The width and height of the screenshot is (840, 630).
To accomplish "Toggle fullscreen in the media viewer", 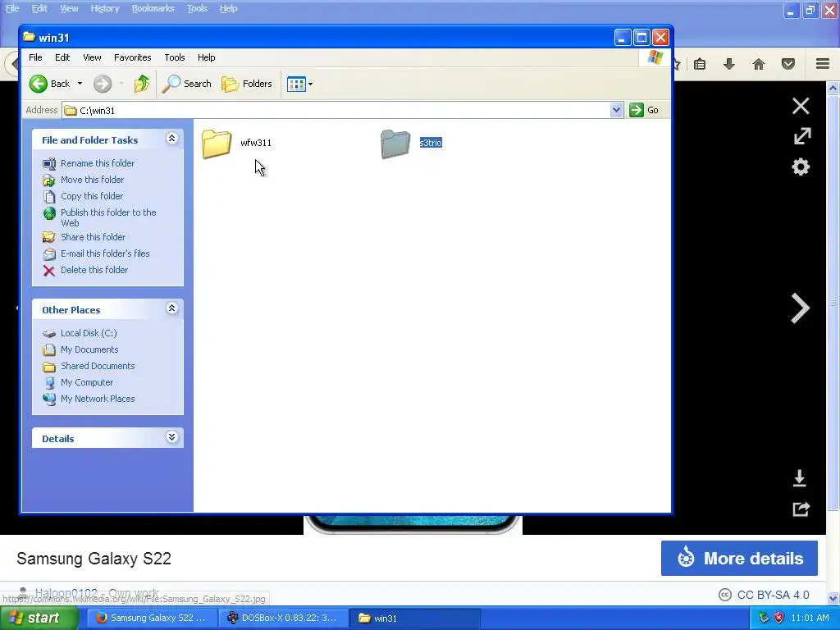I will click(802, 136).
